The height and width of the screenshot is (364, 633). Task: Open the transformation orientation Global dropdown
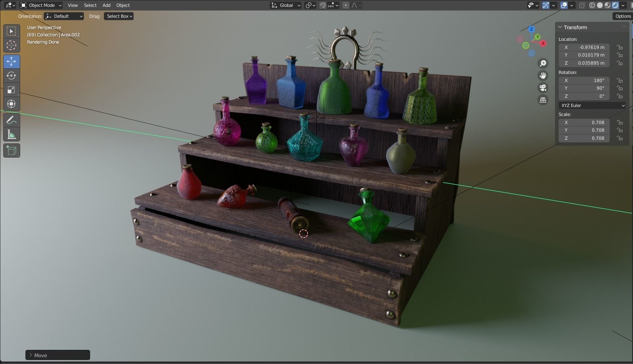(x=286, y=5)
